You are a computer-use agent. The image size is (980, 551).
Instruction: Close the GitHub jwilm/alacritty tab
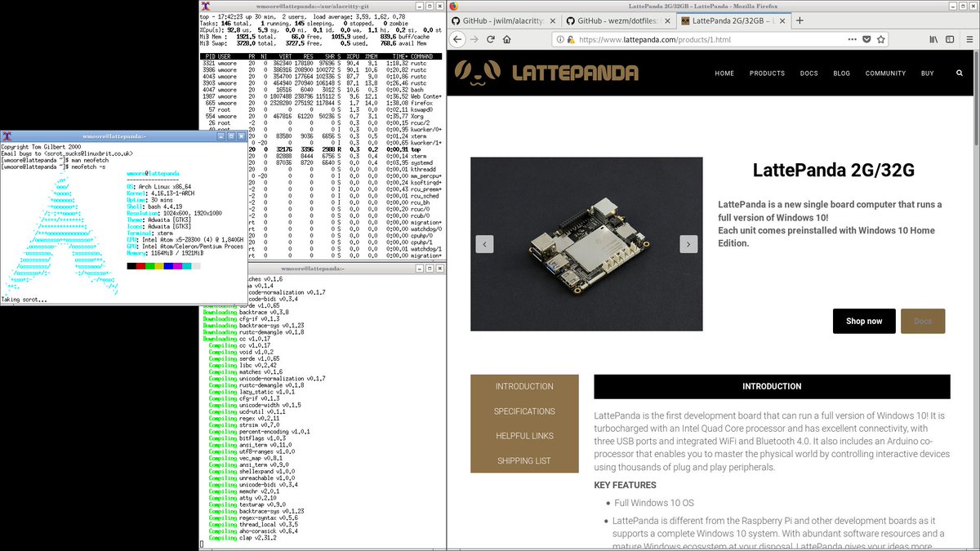point(553,20)
